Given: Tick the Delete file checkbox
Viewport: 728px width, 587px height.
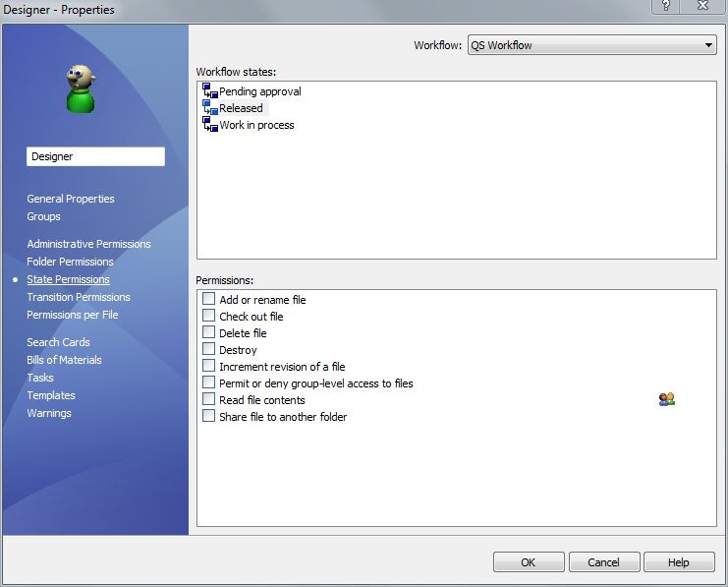Looking at the screenshot, I should pos(208,332).
